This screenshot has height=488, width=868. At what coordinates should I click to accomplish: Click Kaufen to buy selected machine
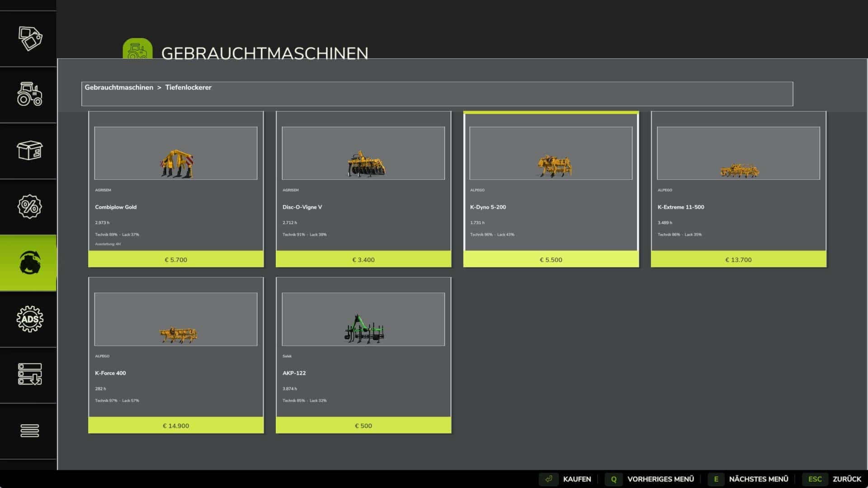point(577,479)
